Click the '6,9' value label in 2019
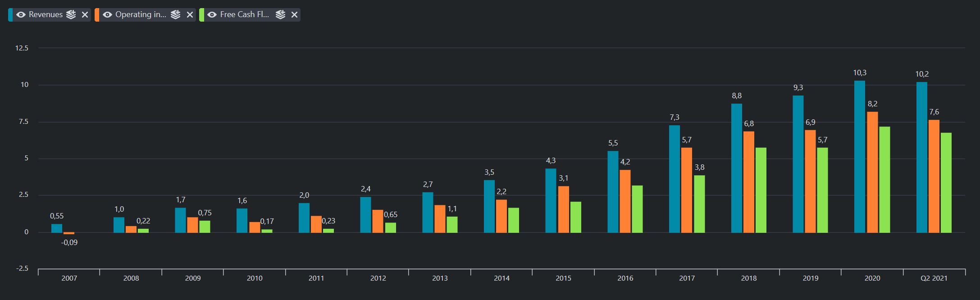980x300 pixels. coord(810,122)
